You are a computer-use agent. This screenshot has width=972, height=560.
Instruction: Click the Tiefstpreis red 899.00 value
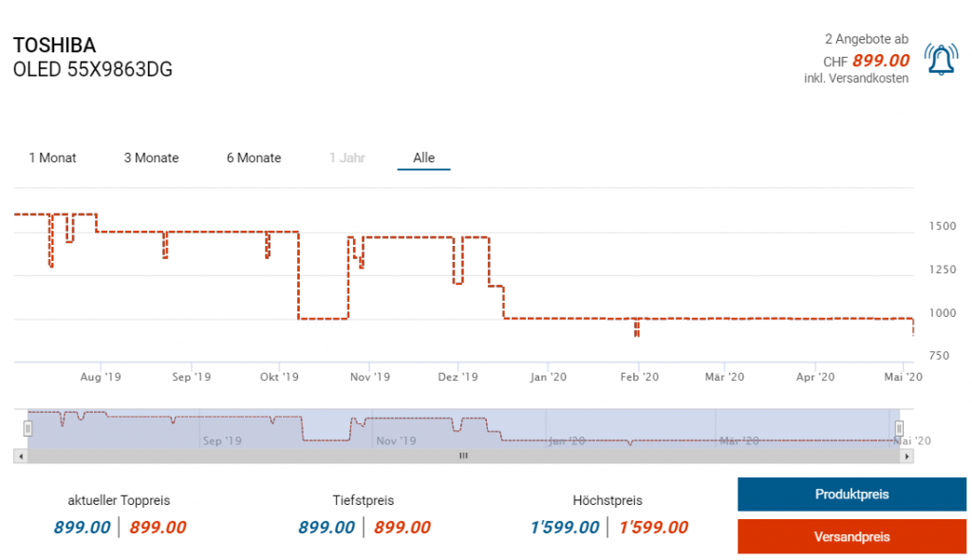point(402,527)
